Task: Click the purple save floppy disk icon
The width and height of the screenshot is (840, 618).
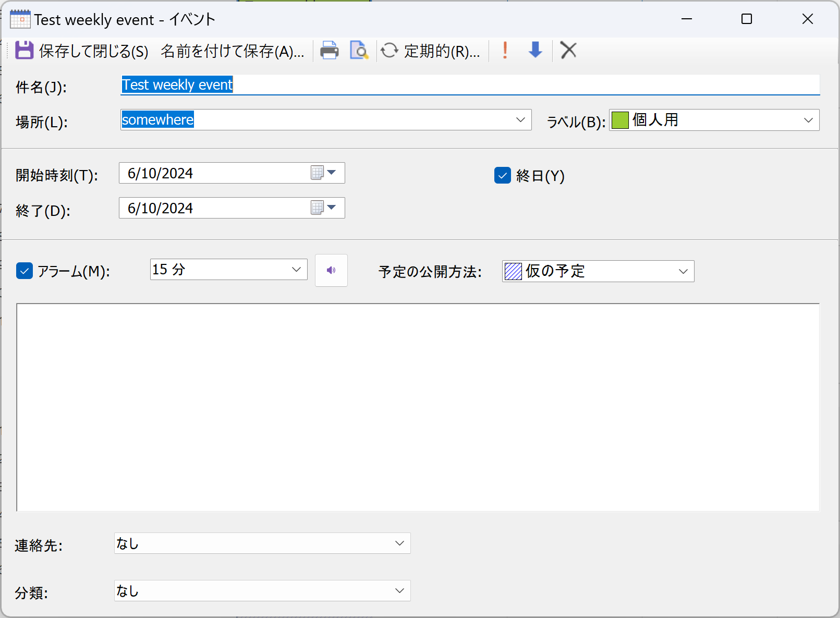Action: pyautogui.click(x=24, y=51)
